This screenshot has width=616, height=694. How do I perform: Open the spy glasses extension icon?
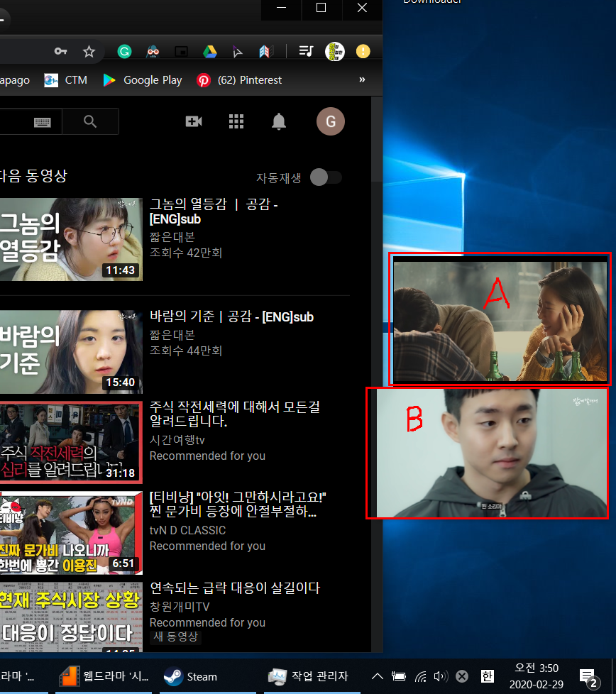coord(153,52)
